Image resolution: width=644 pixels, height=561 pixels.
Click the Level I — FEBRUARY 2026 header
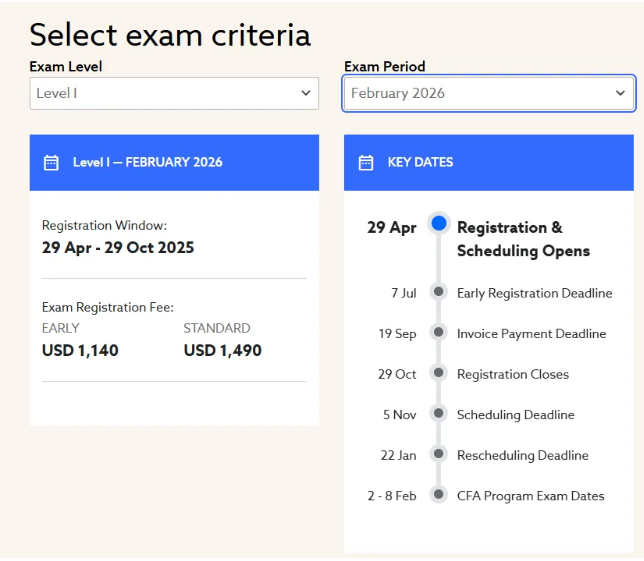147,162
